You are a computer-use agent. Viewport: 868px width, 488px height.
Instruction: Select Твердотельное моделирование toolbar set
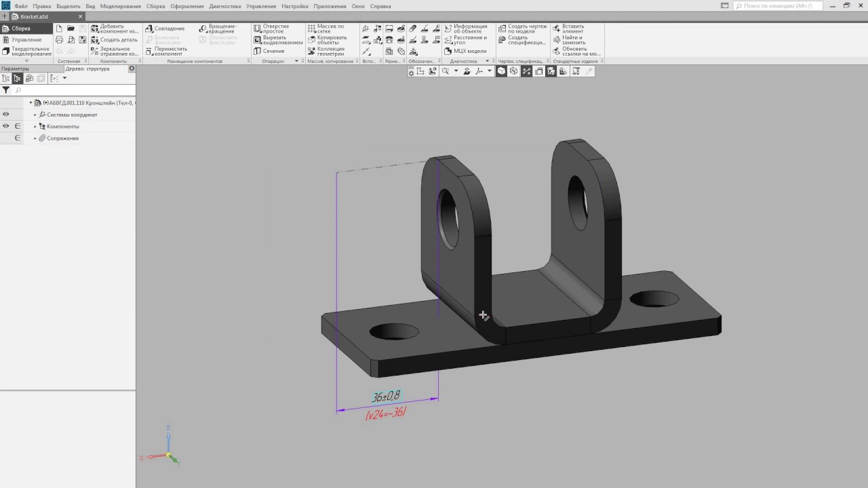click(26, 52)
